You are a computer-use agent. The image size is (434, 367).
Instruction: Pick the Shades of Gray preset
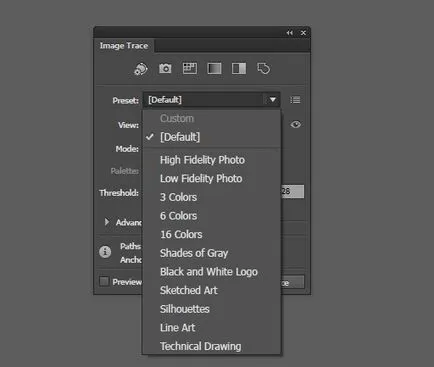pos(212,253)
